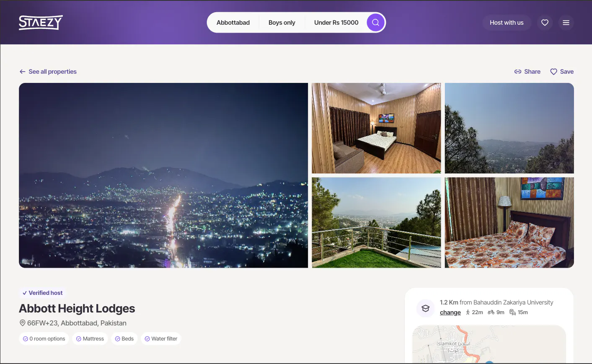Click the location pin icon beside address
This screenshot has height=364, width=592.
[x=23, y=323]
